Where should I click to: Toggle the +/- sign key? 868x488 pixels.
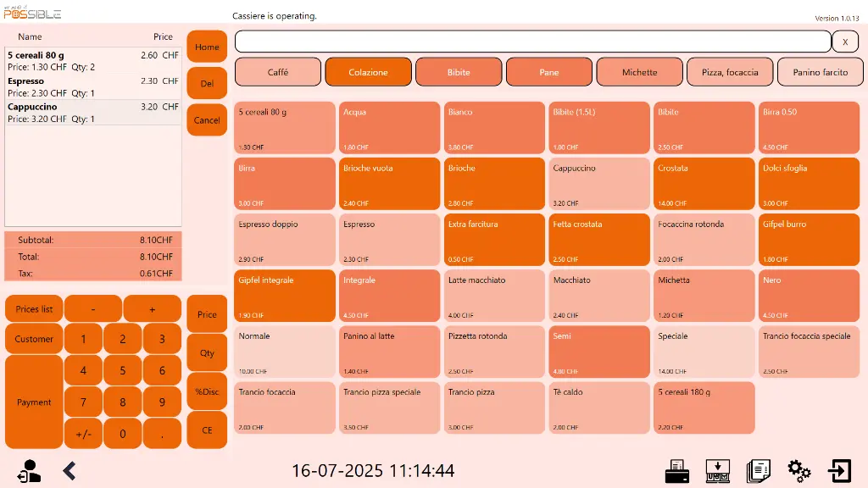tap(82, 433)
